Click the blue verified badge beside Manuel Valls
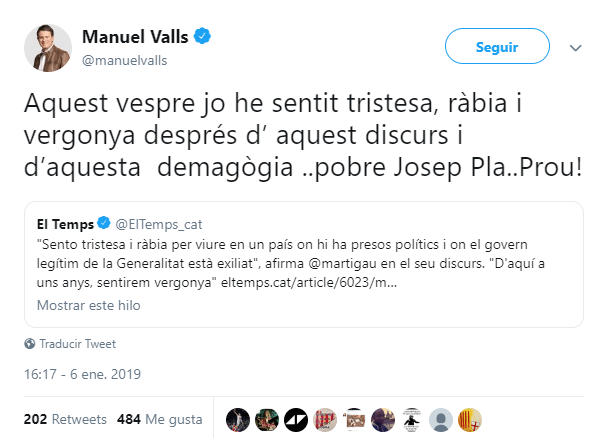The width and height of the screenshot is (610, 438). (202, 38)
